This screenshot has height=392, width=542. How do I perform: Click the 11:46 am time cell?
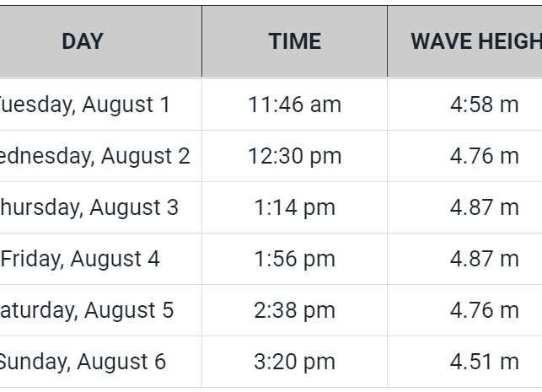[294, 105]
